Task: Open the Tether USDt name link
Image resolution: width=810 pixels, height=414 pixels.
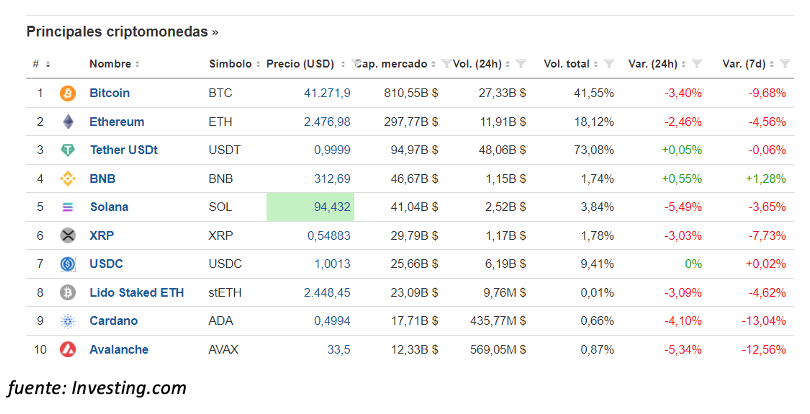Action: pyautogui.click(x=123, y=150)
